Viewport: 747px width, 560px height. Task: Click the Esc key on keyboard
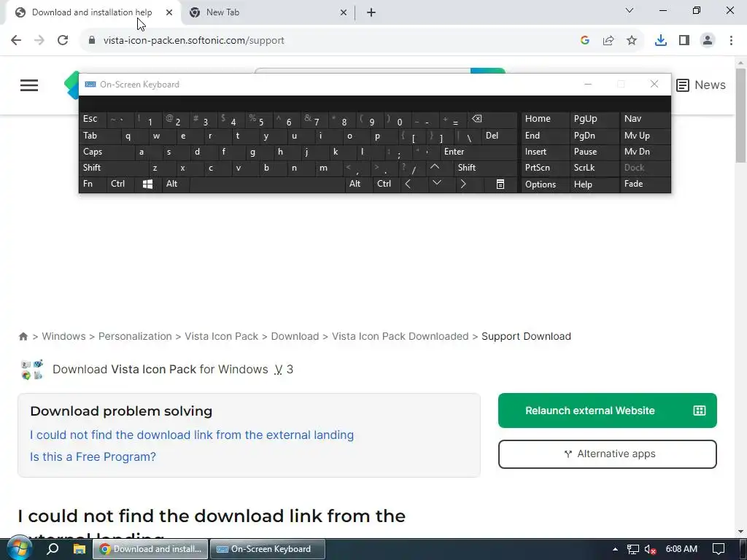[x=93, y=119]
